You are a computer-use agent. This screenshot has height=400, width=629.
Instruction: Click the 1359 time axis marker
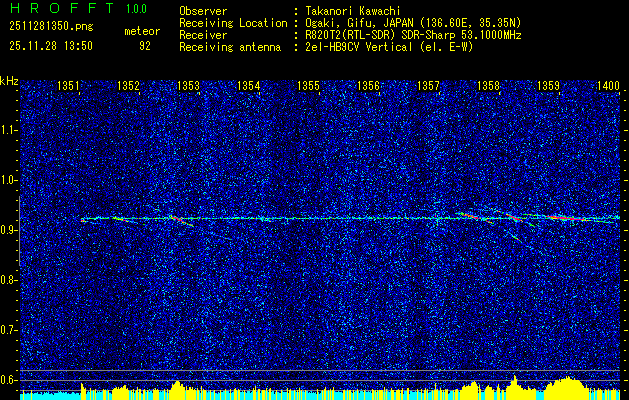pos(548,85)
